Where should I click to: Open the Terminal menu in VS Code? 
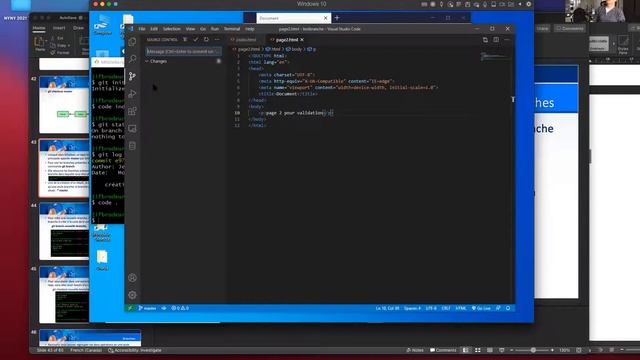pos(232,29)
